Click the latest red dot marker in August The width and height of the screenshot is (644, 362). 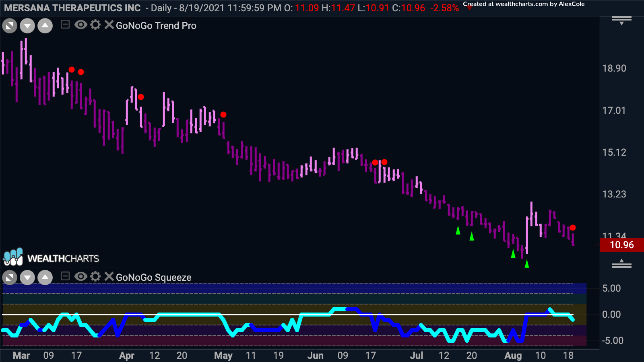pos(573,228)
